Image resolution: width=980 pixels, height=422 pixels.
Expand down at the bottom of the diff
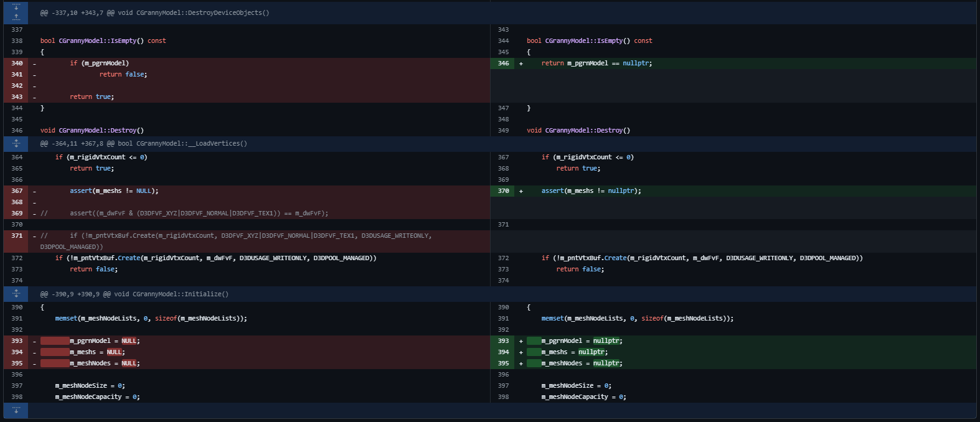click(x=16, y=410)
